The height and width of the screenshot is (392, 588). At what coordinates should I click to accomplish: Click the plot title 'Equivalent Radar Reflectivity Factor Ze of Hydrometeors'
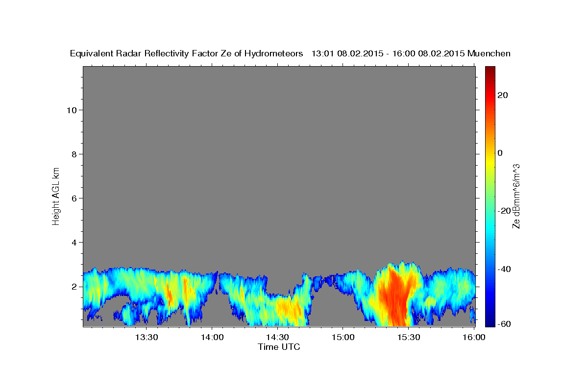pos(187,54)
